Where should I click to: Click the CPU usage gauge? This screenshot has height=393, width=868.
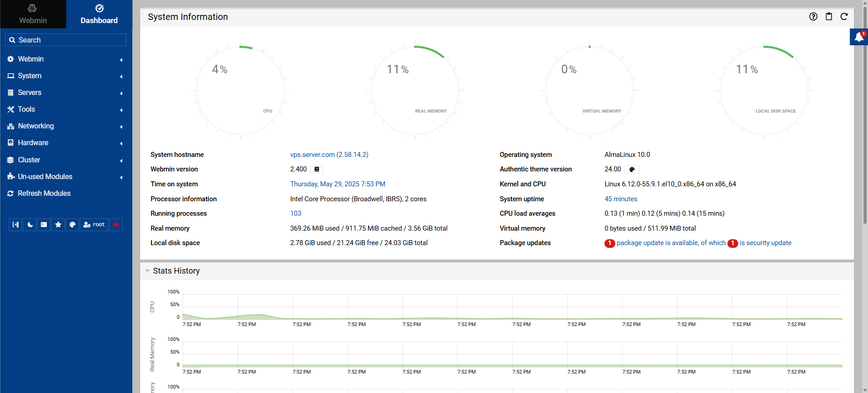(x=240, y=90)
